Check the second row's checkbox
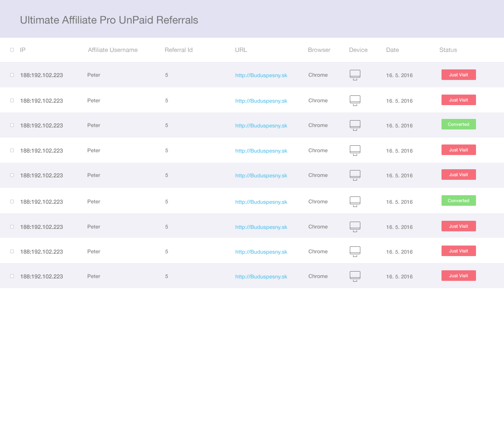The height and width of the screenshot is (444, 504). coord(12,100)
